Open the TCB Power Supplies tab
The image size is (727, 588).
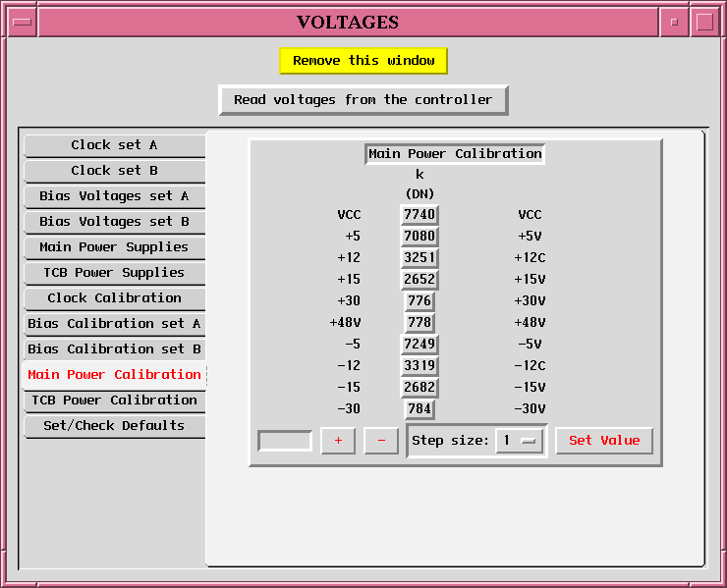point(114,273)
